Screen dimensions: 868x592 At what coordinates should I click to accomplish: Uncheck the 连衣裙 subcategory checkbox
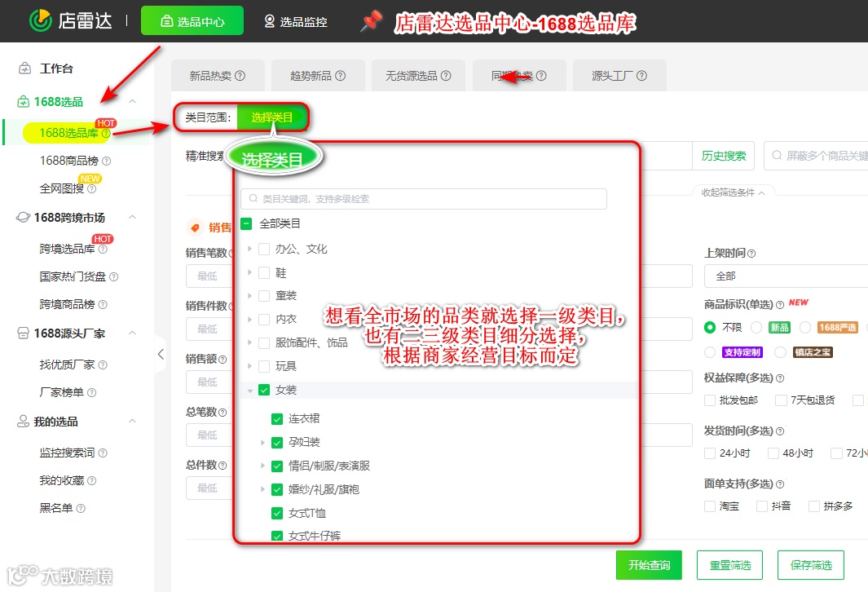[x=277, y=419]
